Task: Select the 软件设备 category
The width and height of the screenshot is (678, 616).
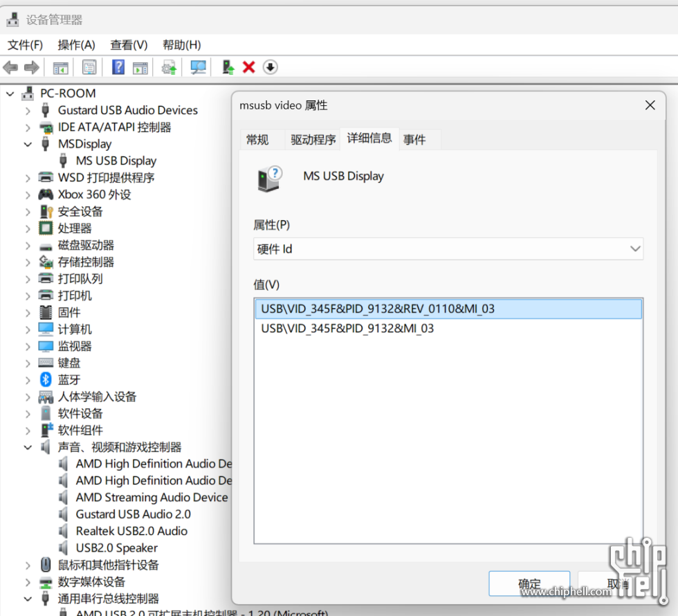Action: (x=80, y=414)
